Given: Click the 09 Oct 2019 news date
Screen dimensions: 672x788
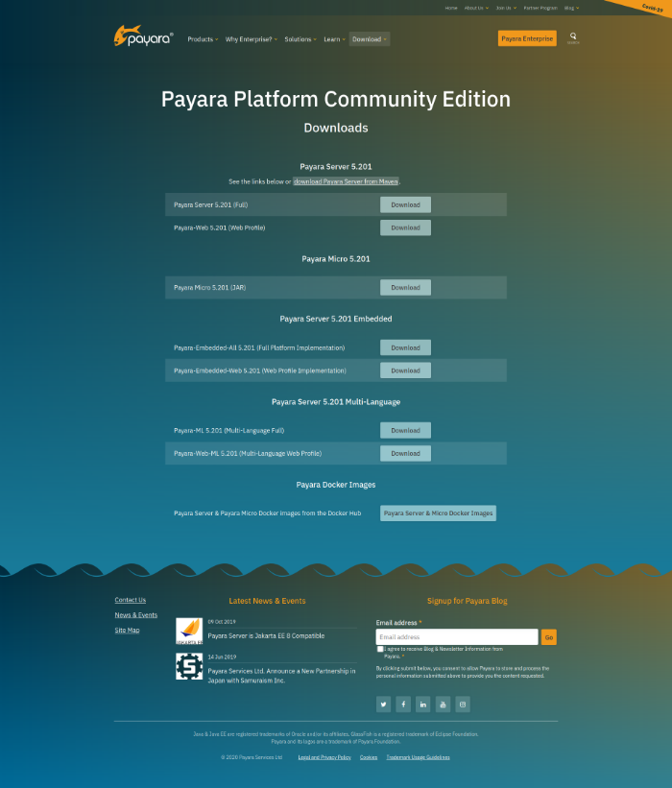Looking at the screenshot, I should point(222,622).
